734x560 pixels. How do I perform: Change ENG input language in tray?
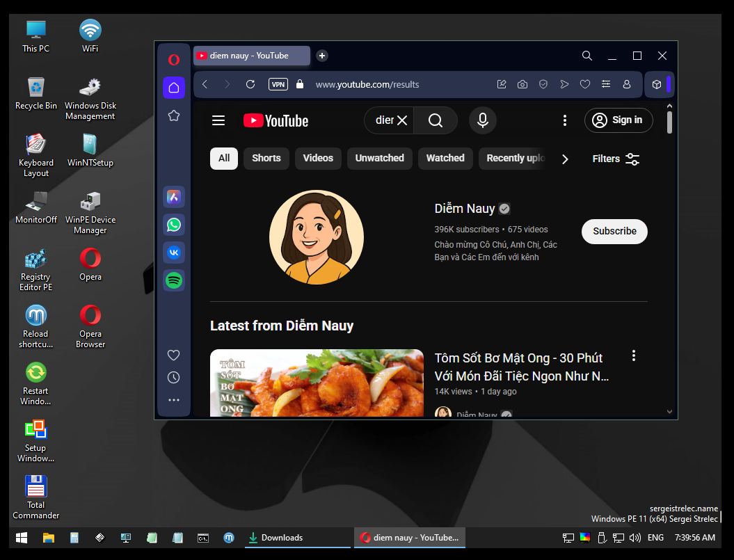[x=655, y=538]
